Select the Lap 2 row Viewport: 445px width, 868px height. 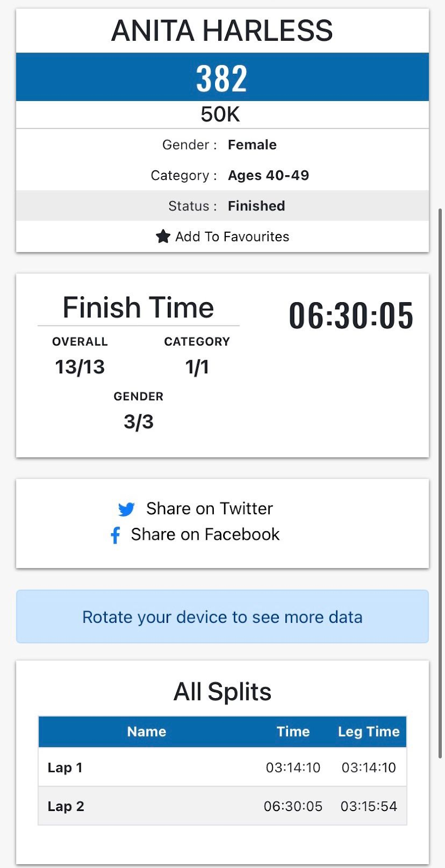point(223,806)
